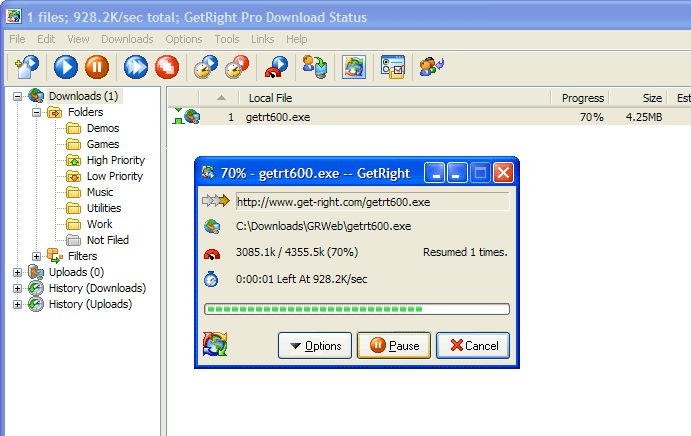Viewport: 691px width, 436px height.
Task: Cancel the getrt600.exe download
Action: 473,346
